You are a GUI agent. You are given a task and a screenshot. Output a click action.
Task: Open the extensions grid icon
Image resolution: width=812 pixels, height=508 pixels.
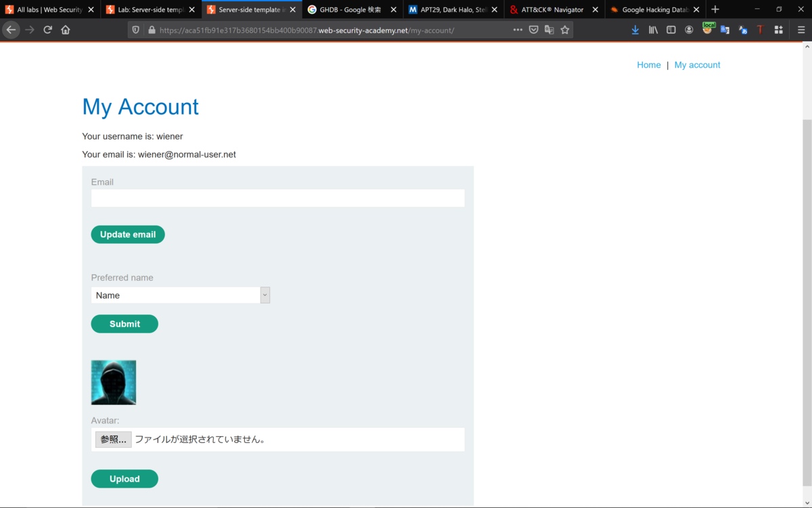(x=778, y=30)
